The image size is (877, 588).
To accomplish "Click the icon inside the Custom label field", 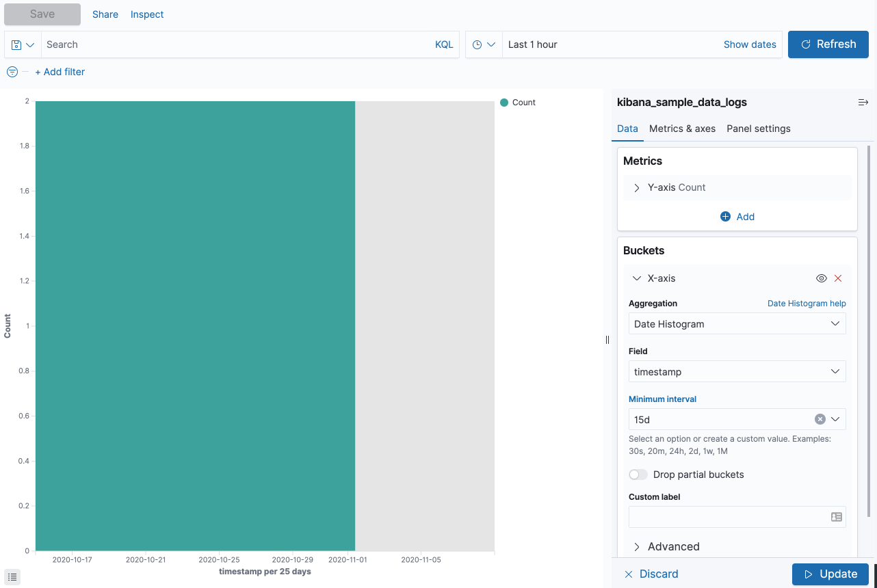I will [836, 517].
